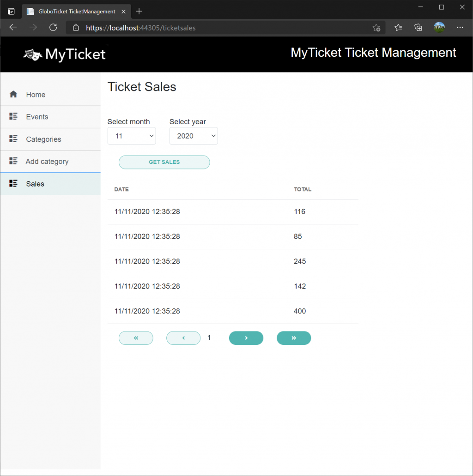Open the Select month dropdown

coord(132,136)
